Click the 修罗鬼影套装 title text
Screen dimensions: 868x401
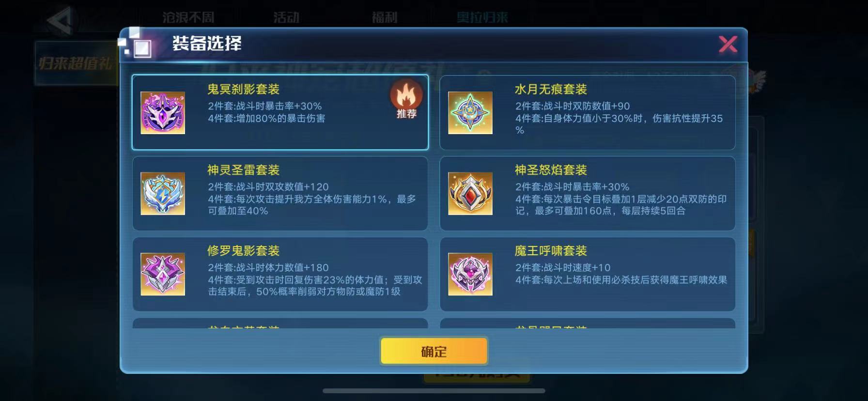pos(244,251)
